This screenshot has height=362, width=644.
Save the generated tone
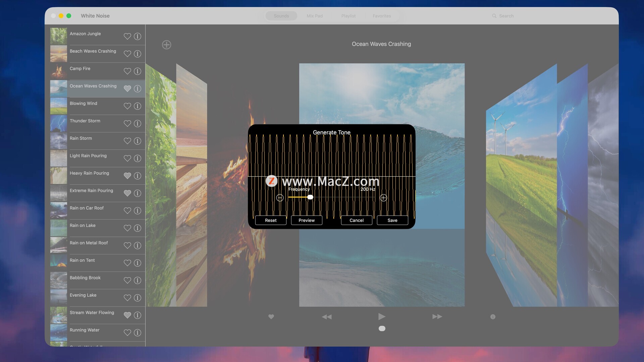tap(392, 220)
